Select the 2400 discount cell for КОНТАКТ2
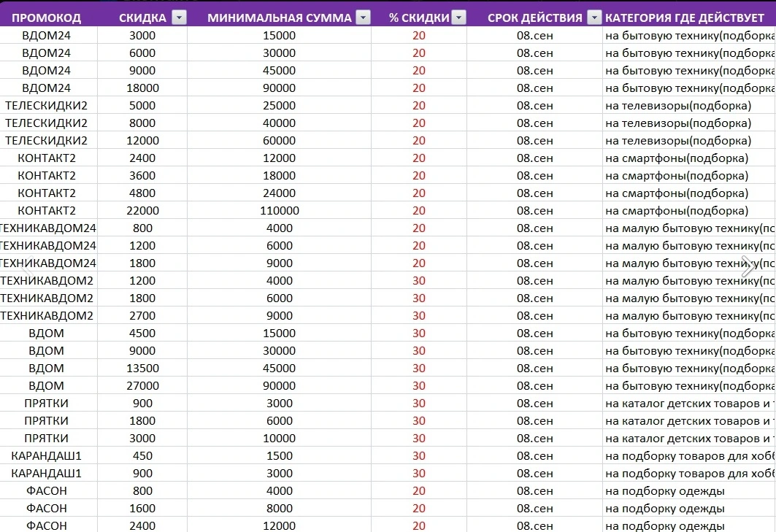 click(142, 158)
